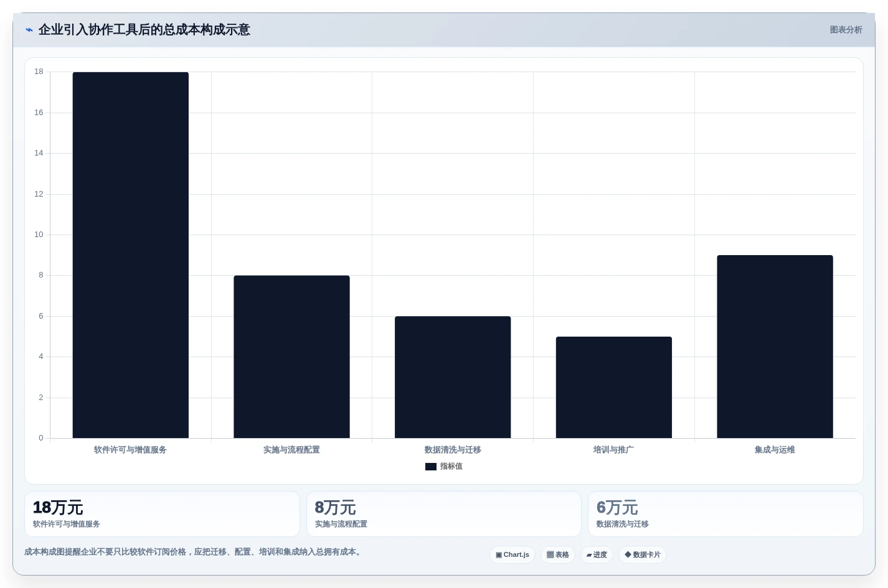Click the y-axis value 18

click(39, 72)
